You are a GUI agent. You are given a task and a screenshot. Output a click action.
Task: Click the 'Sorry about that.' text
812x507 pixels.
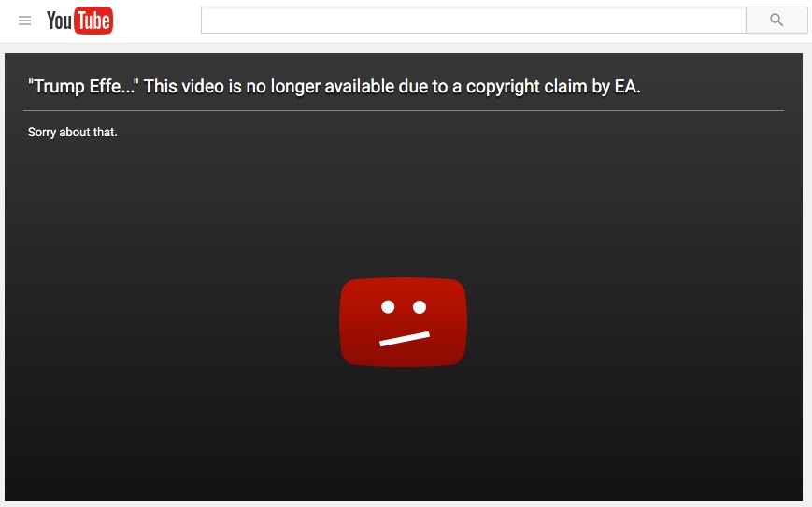coord(73,133)
